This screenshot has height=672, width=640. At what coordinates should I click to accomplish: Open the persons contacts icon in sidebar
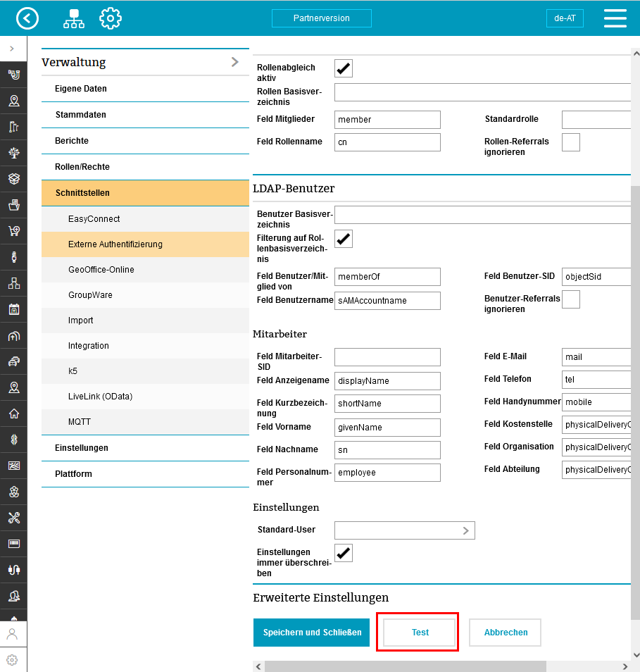(x=14, y=596)
